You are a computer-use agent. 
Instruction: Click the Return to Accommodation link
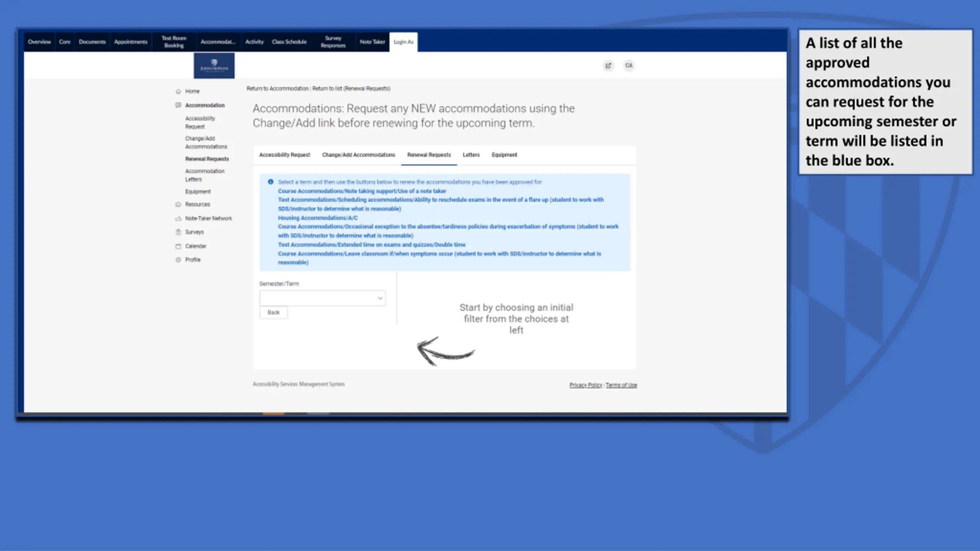click(277, 89)
